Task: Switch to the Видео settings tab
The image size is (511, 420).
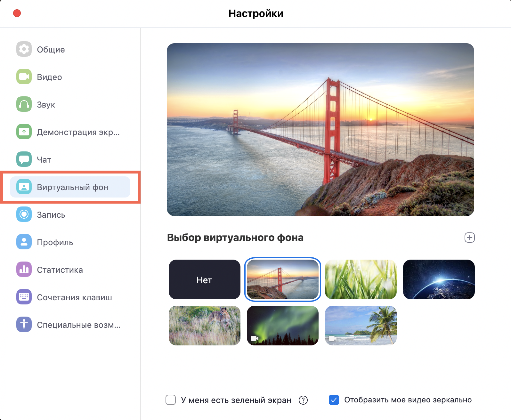Action: click(49, 77)
